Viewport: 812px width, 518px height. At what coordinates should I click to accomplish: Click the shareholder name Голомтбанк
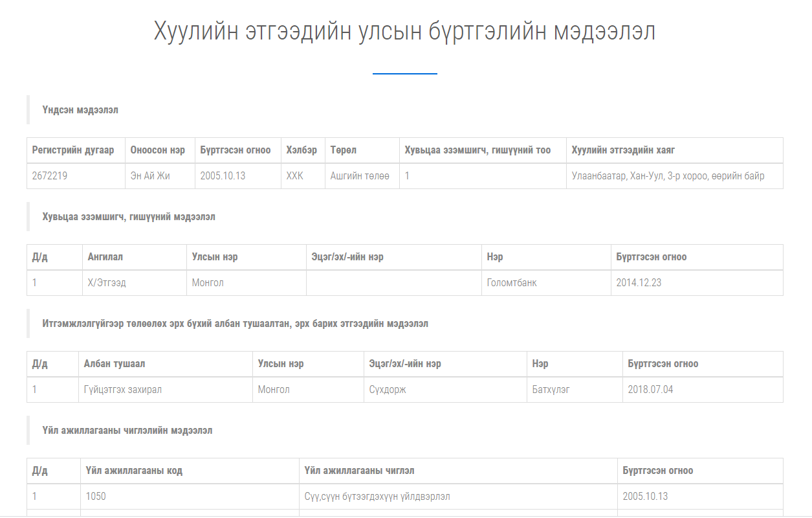click(x=512, y=283)
